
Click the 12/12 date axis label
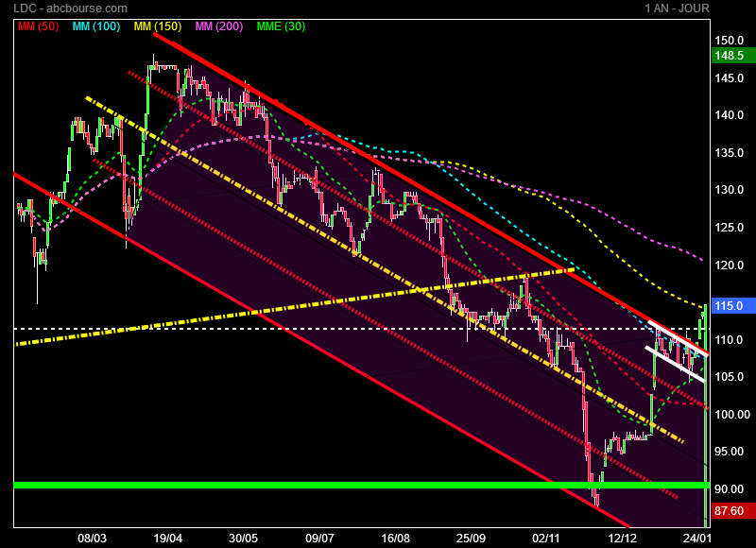(x=623, y=539)
